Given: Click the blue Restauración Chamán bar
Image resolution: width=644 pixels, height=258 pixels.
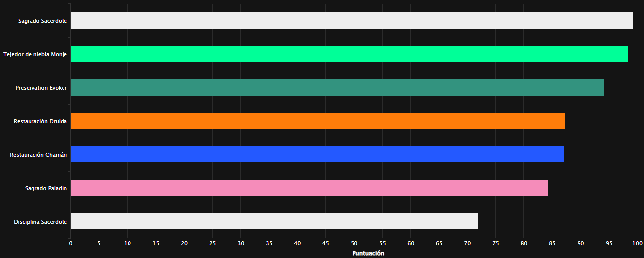Looking at the screenshot, I should point(317,155).
